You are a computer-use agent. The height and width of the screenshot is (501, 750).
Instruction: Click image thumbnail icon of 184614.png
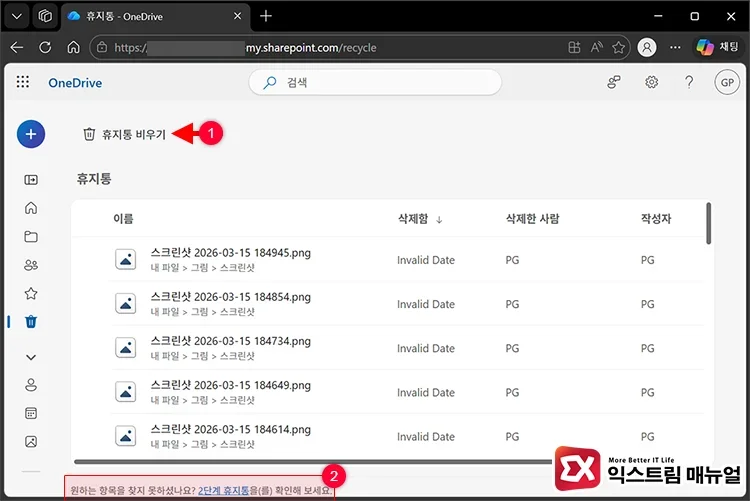point(125,436)
